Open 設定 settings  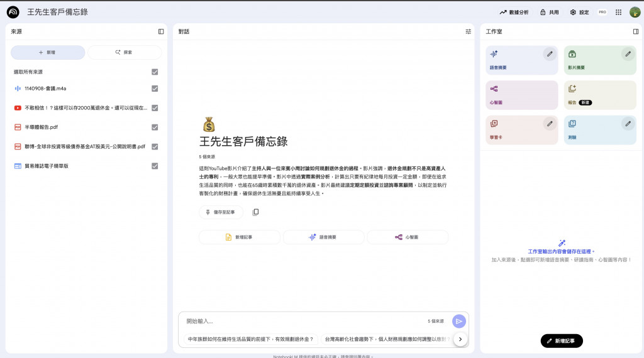pyautogui.click(x=579, y=13)
